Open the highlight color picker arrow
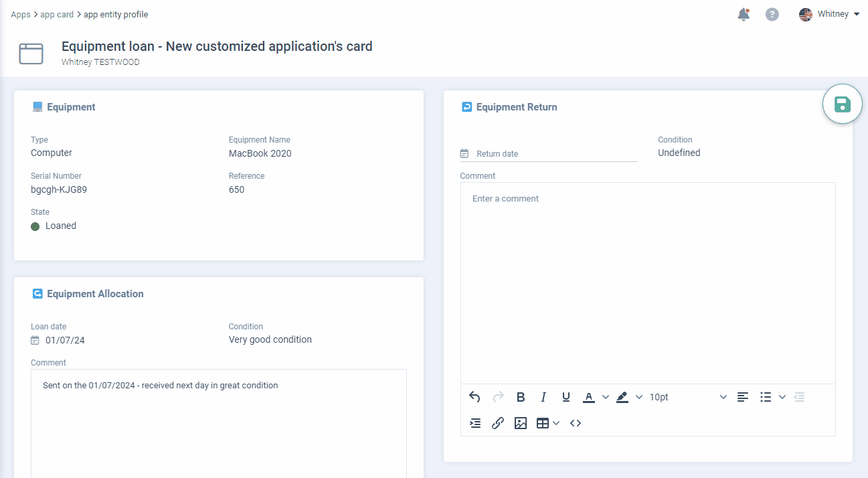 639,397
